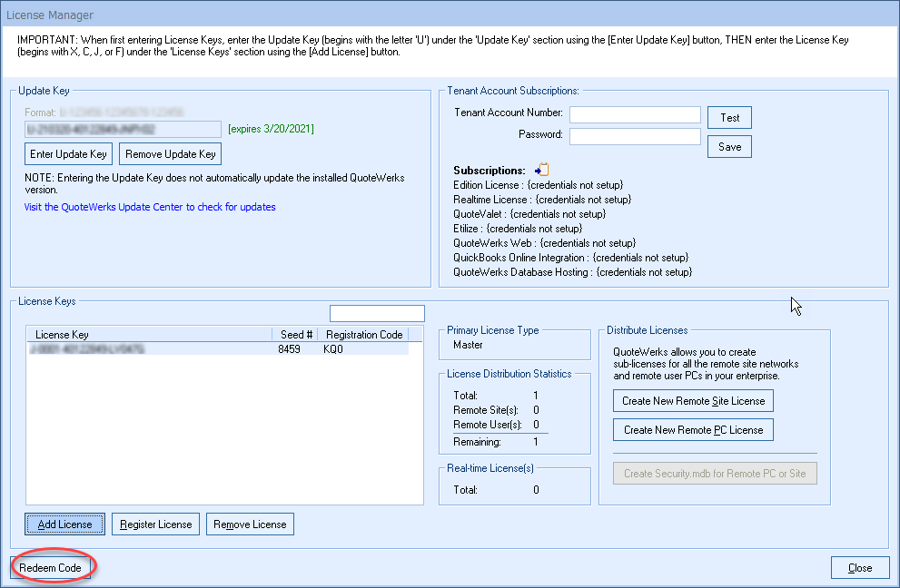Click the Remote Site(s) statistics row
The width and height of the screenshot is (900, 588).
point(497,409)
